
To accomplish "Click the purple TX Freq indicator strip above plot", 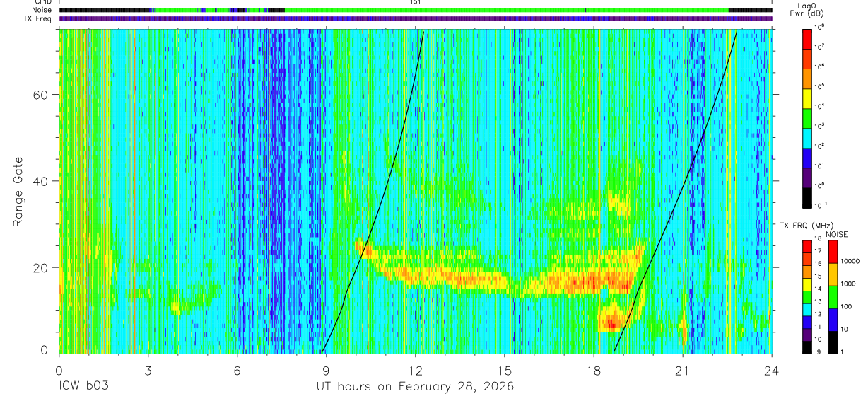I will (416, 18).
